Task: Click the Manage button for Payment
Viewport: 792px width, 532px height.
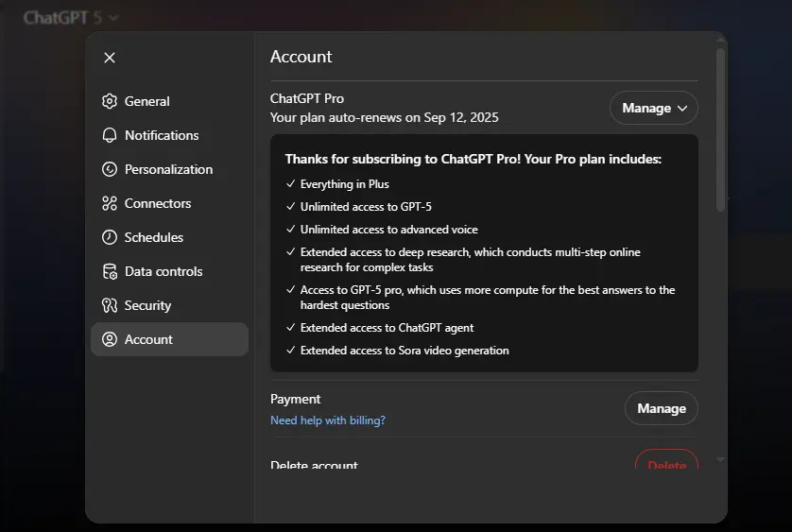Action: 662,408
